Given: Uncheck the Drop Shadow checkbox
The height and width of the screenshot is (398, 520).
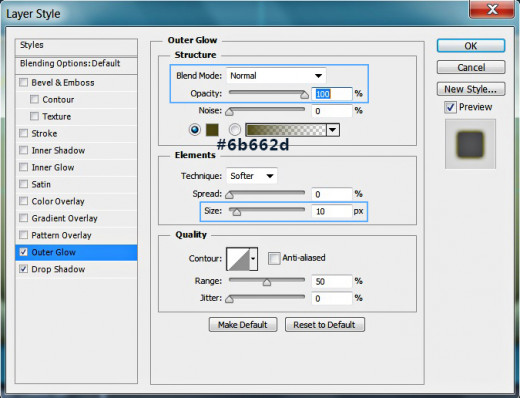Looking at the screenshot, I should pyautogui.click(x=23, y=269).
